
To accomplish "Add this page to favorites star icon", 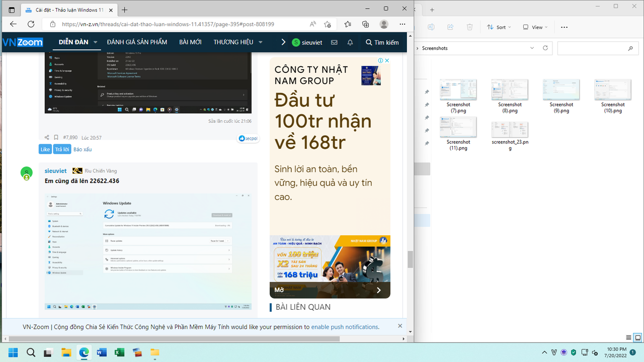I will pos(328,24).
